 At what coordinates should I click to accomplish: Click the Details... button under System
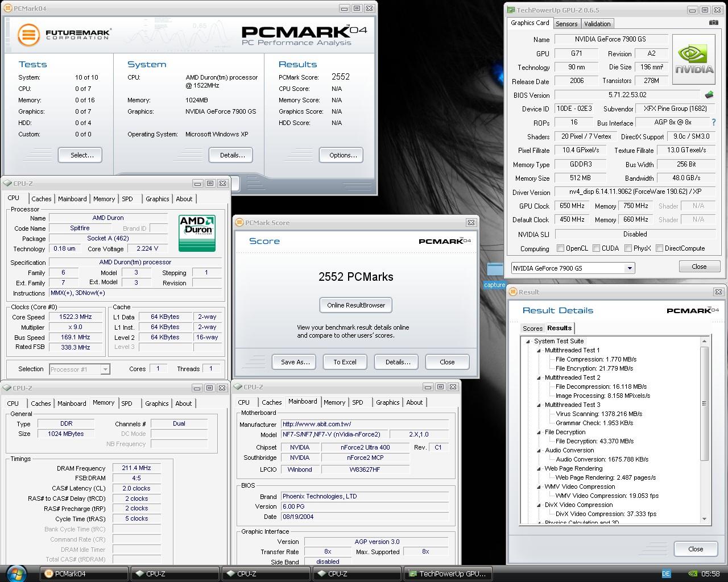point(230,155)
